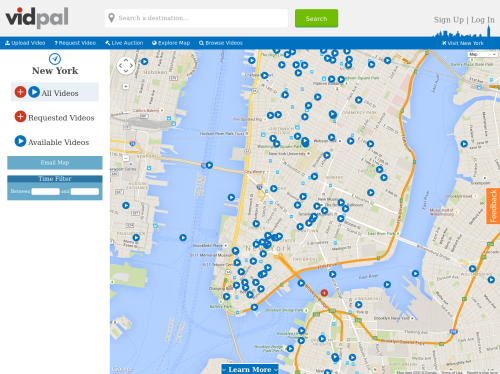Show All Videos on the map
The image size is (500, 374).
[x=55, y=92]
